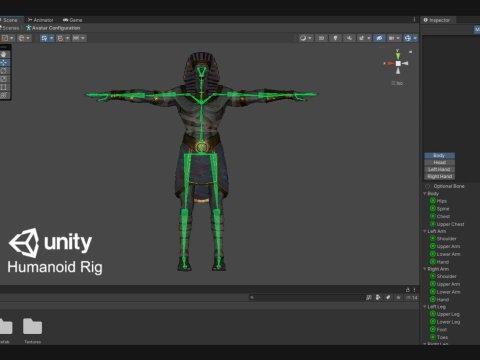This screenshot has width=480, height=360.
Task: Click the center cube of orientation gizmo
Action: point(398,63)
